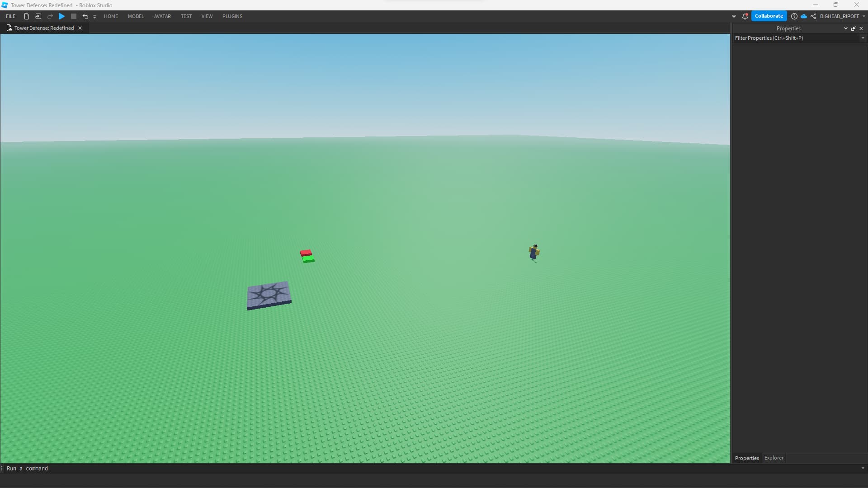Undock the Properties panel
This screenshot has width=868, height=488.
pyautogui.click(x=853, y=28)
